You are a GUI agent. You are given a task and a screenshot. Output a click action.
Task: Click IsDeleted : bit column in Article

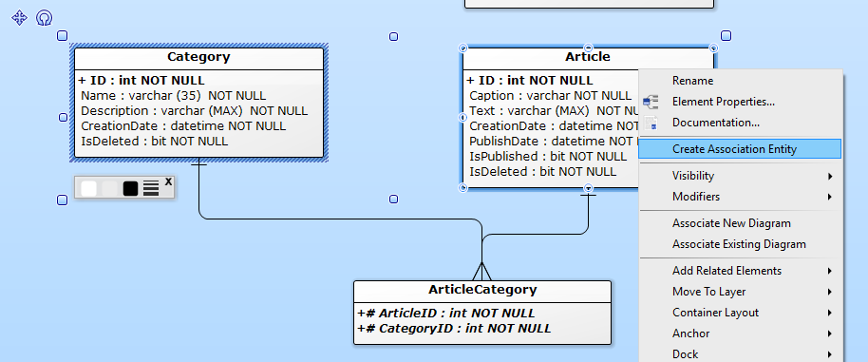click(542, 172)
